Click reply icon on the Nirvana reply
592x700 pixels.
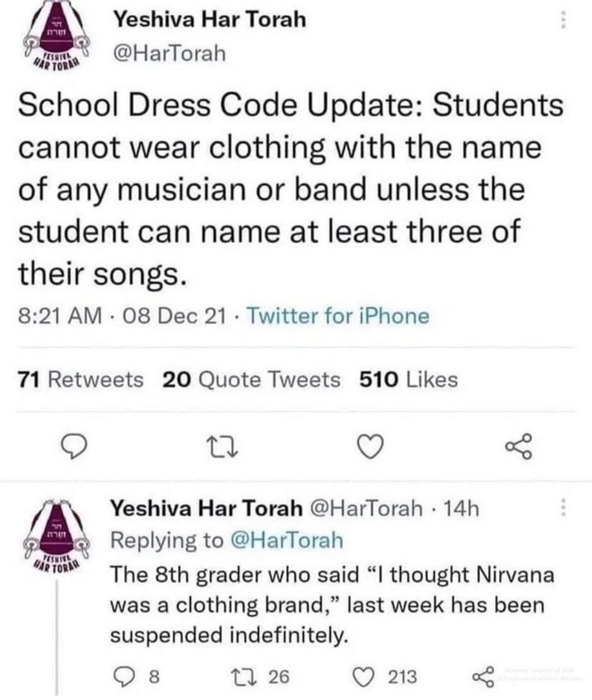pos(123,676)
